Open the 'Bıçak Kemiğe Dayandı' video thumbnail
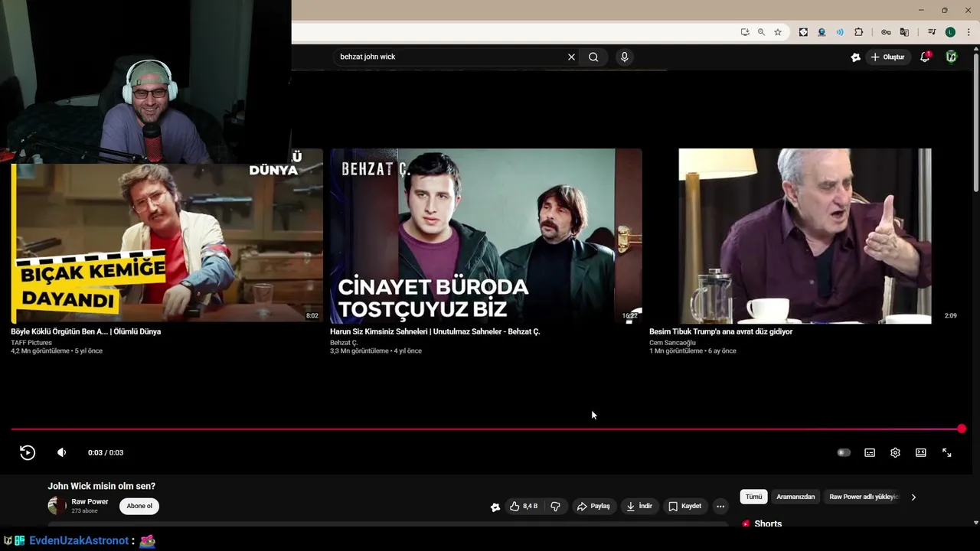 pyautogui.click(x=167, y=236)
